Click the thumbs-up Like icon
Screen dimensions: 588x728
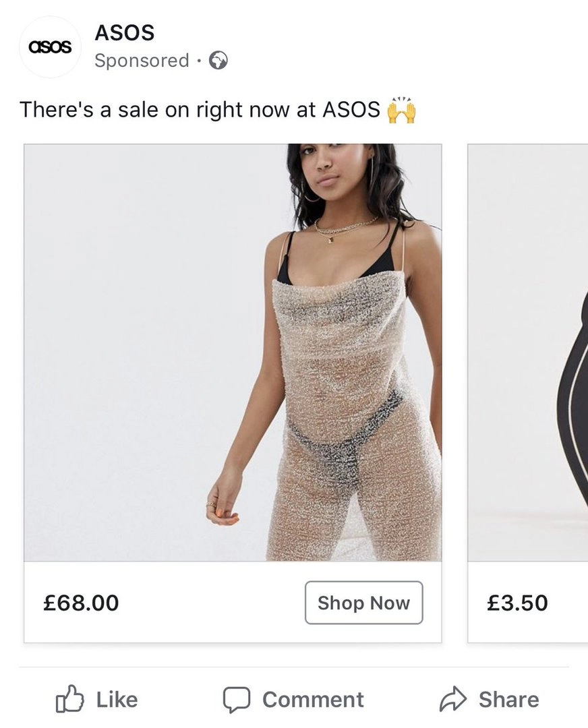(69, 700)
